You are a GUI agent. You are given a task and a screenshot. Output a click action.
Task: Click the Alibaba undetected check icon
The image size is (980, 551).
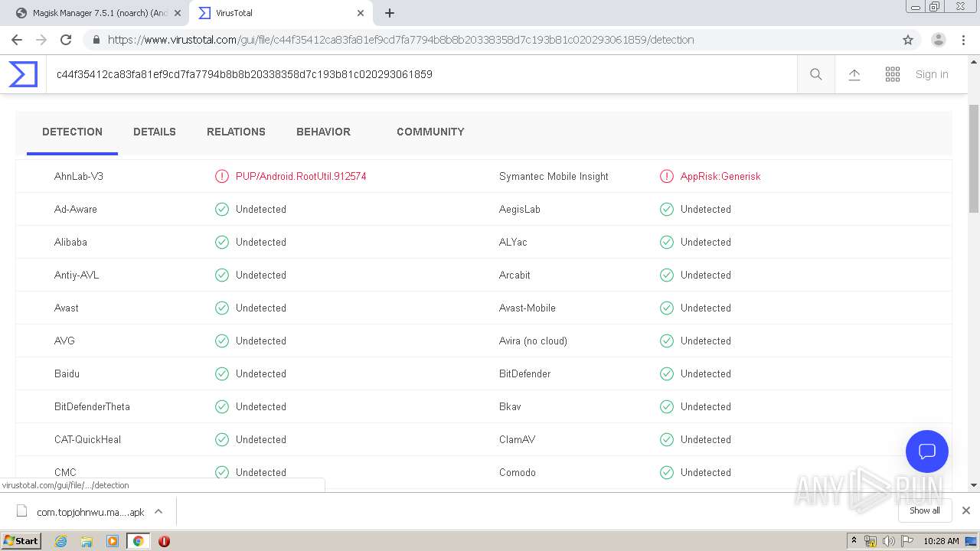coord(222,242)
